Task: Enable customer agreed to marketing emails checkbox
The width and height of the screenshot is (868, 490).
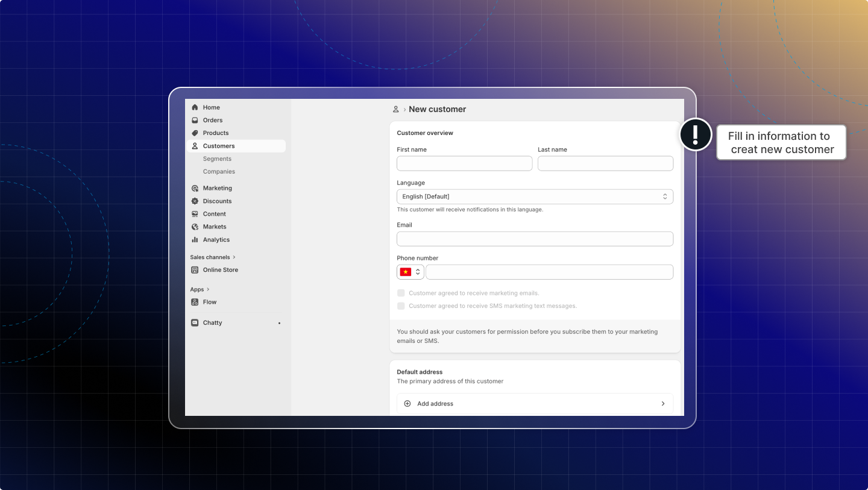Action: (x=401, y=293)
